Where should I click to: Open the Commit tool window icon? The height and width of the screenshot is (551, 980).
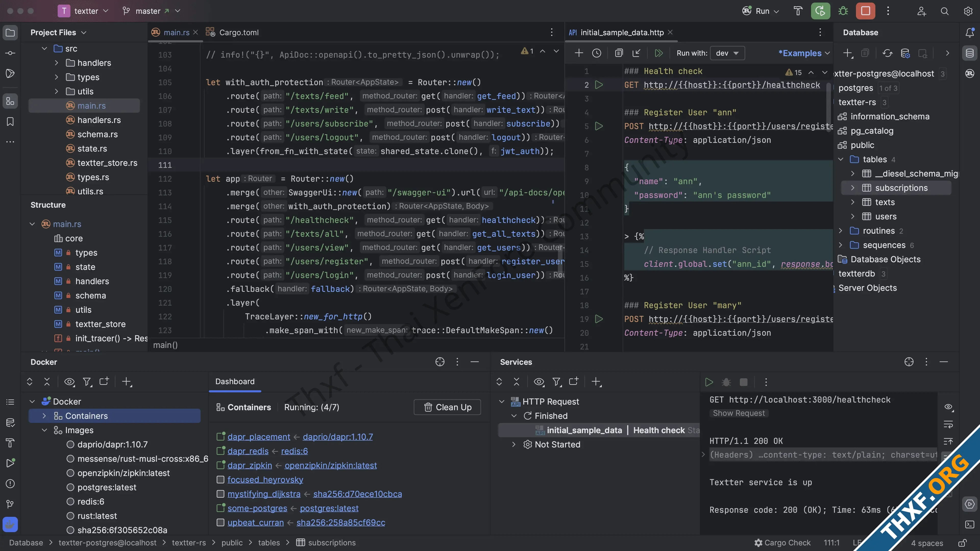[x=10, y=53]
